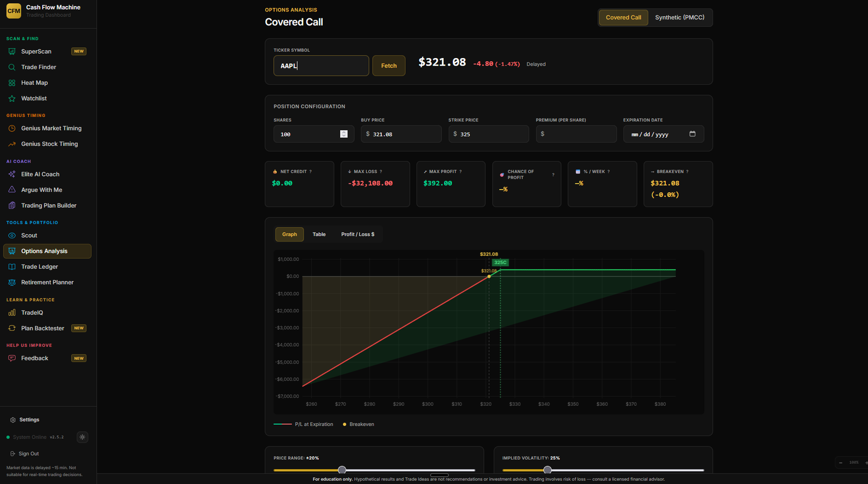Screen dimensions: 868x484
Task: Click Elite AI Coach sparkle icon
Action: 12,174
